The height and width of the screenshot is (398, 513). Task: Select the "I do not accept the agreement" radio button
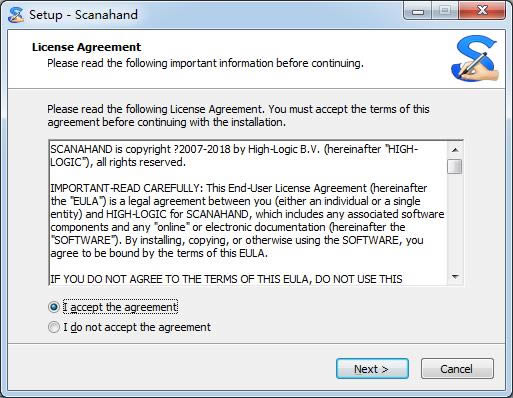pos(54,327)
